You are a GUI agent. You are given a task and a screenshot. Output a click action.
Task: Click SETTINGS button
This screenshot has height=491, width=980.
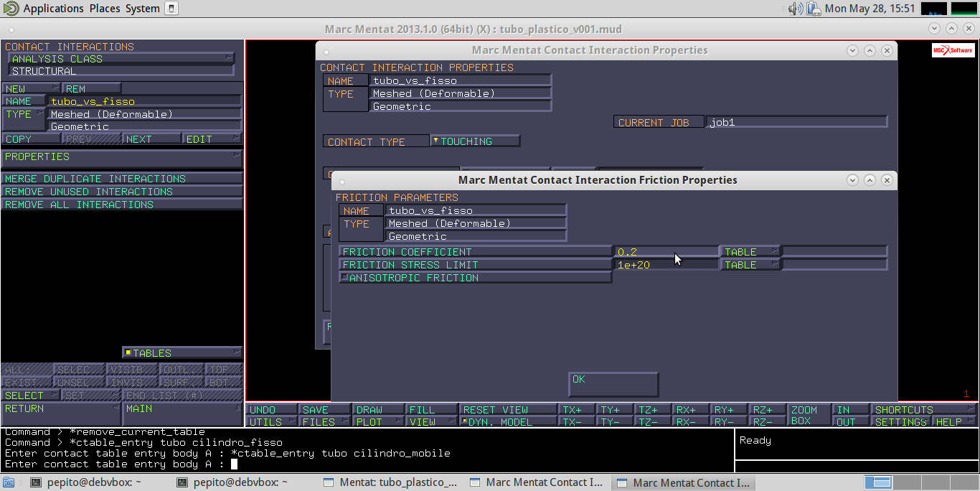(901, 422)
